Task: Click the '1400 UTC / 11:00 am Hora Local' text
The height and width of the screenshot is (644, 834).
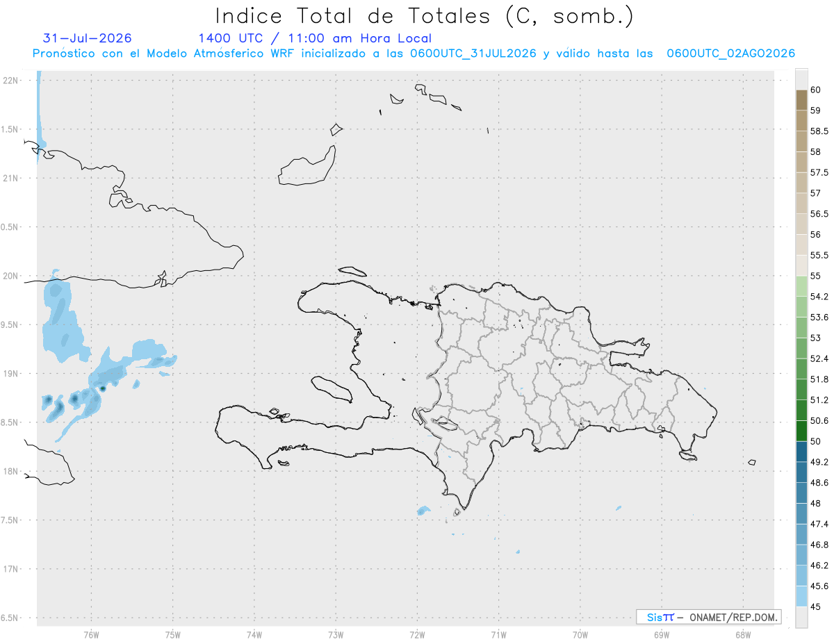Action: coord(315,38)
